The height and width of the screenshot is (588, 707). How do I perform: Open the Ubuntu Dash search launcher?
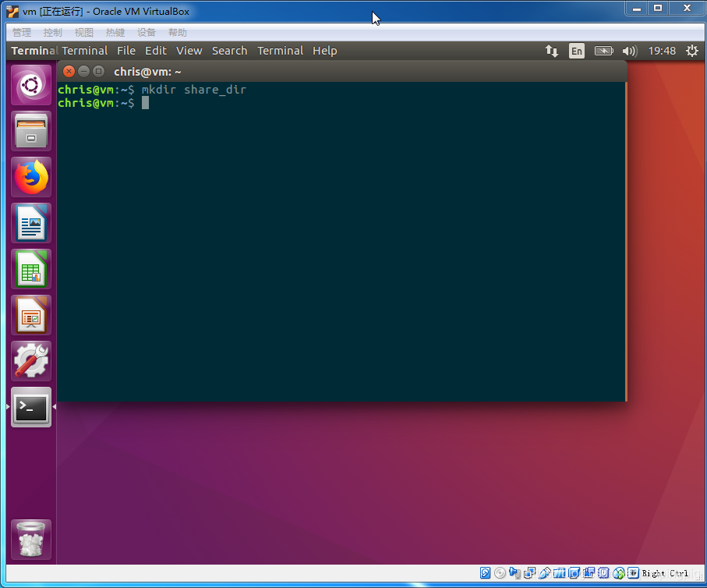(31, 85)
